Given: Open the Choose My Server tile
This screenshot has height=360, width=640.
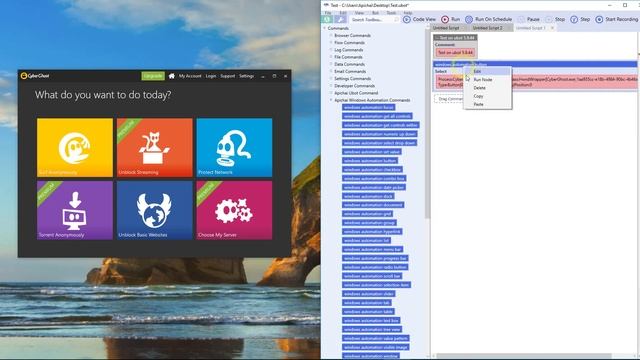Looking at the screenshot, I should [234, 210].
